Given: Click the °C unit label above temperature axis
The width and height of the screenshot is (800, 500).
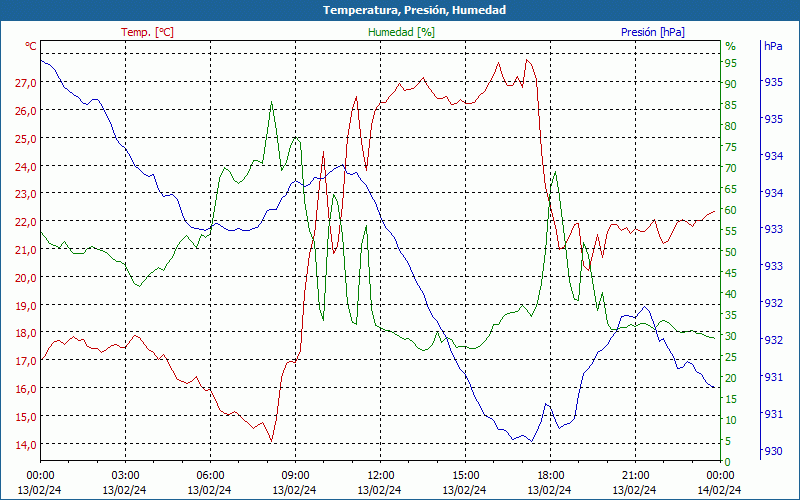Looking at the screenshot, I should point(31,46).
